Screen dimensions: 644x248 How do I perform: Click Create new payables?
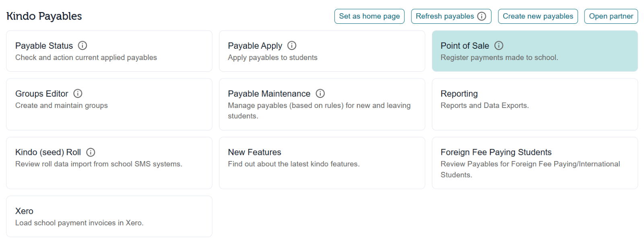coord(538,16)
